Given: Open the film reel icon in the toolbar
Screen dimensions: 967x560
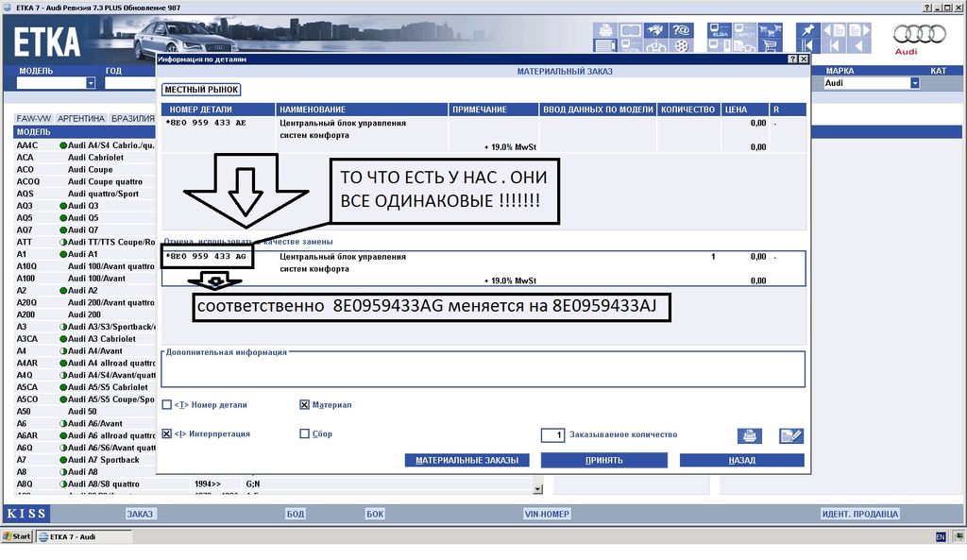Looking at the screenshot, I should pyautogui.click(x=681, y=45).
